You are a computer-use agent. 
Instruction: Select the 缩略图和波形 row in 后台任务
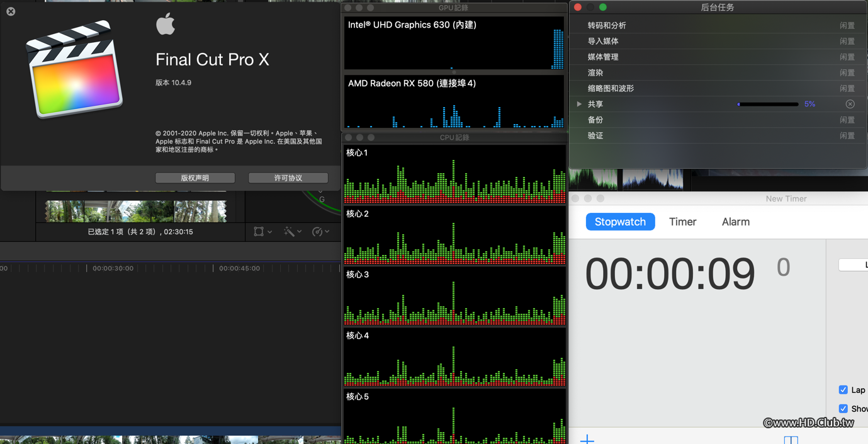[718, 88]
